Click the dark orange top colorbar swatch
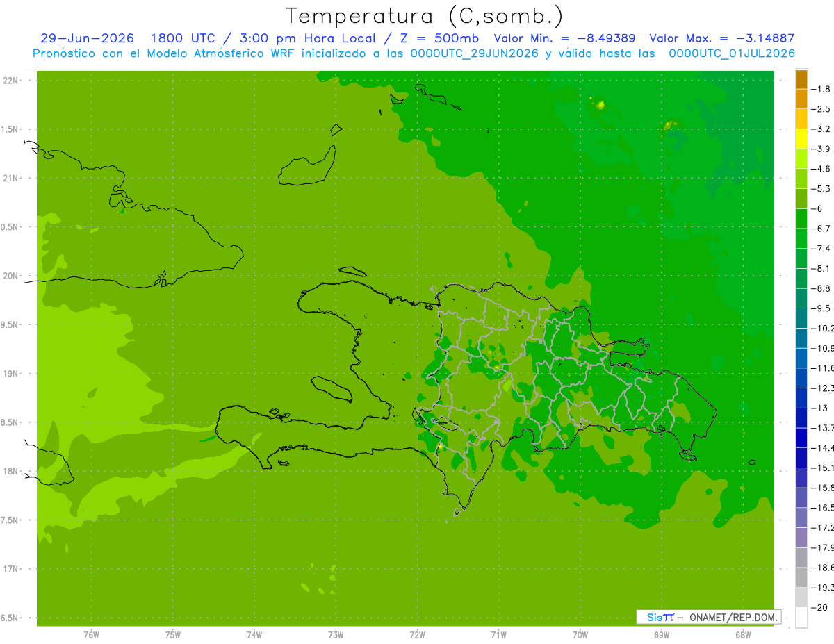This screenshot has width=834, height=644. [801, 79]
